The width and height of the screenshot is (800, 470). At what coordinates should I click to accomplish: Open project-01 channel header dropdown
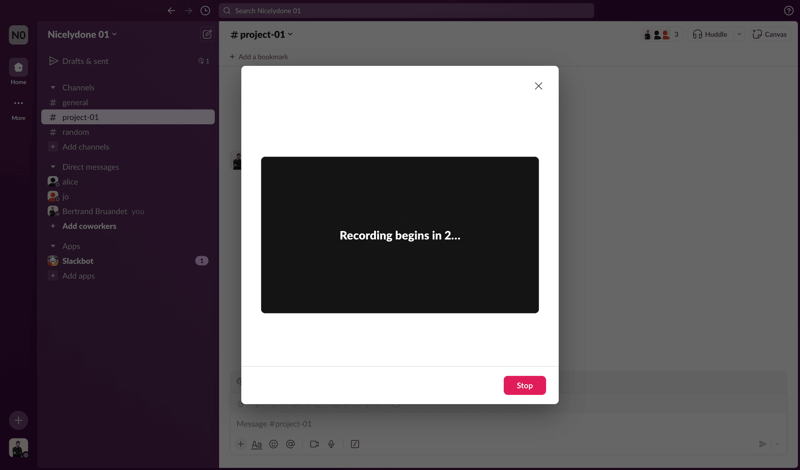(261, 34)
